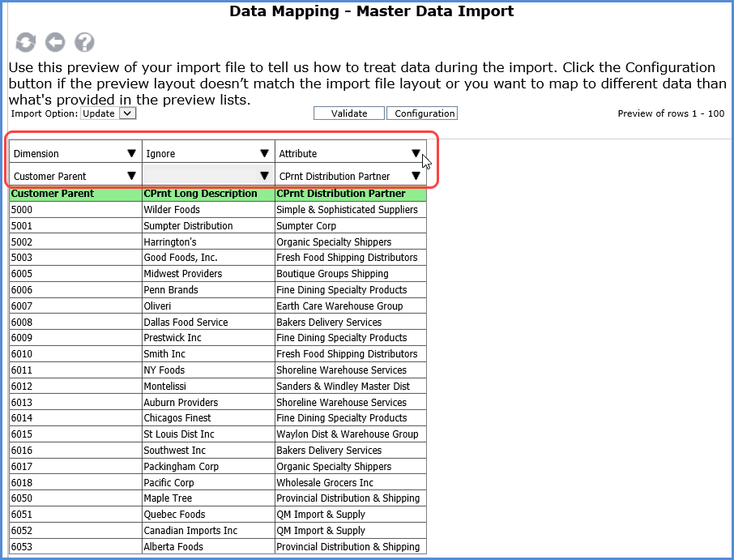Image resolution: width=734 pixels, height=560 pixels.
Task: Click the refresh icon
Action: coord(25,42)
